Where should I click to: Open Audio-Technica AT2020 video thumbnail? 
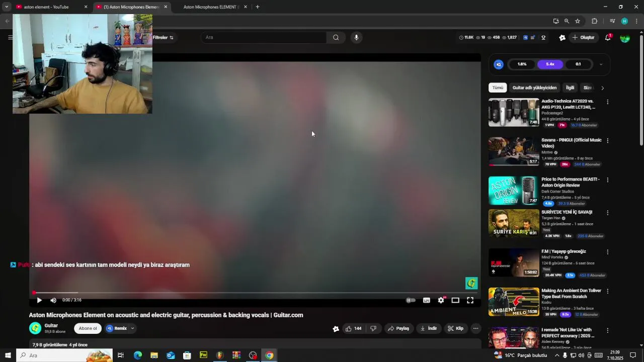click(514, 112)
